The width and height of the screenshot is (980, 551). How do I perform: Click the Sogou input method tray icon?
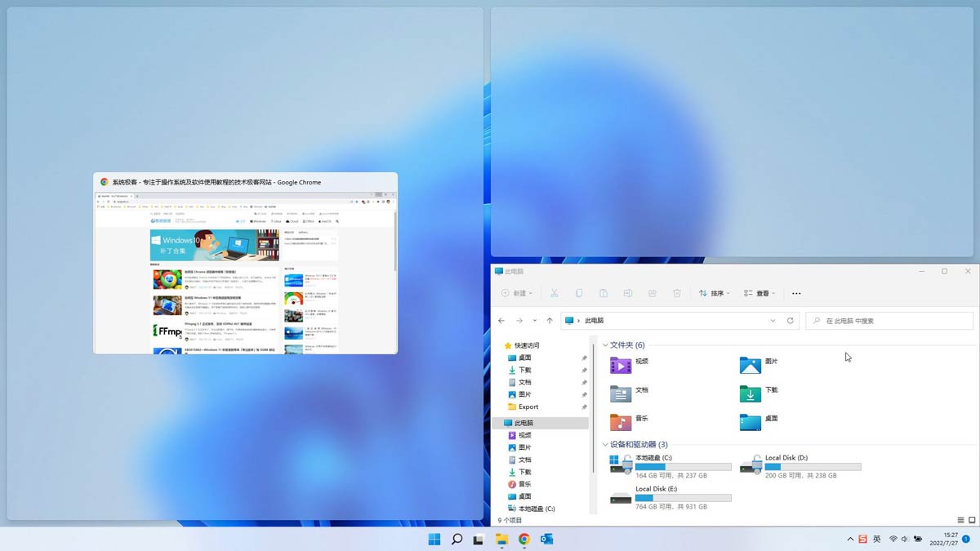point(862,540)
